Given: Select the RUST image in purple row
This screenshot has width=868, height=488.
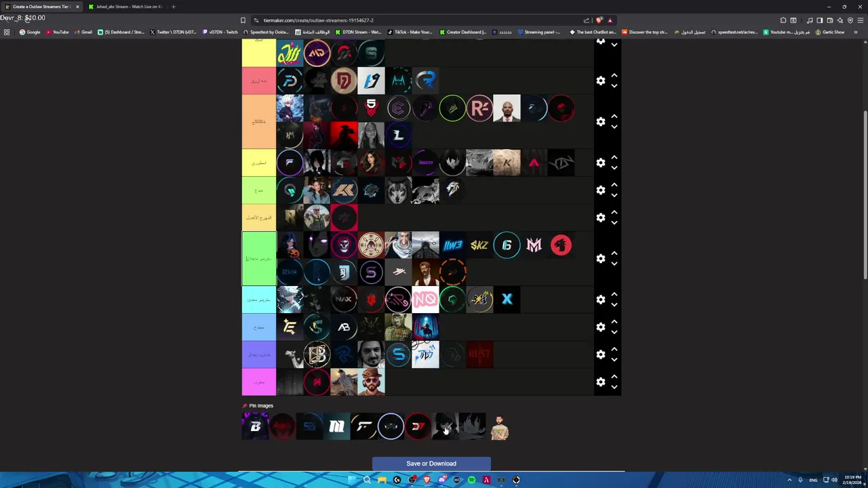Looking at the screenshot, I should pyautogui.click(x=479, y=354).
